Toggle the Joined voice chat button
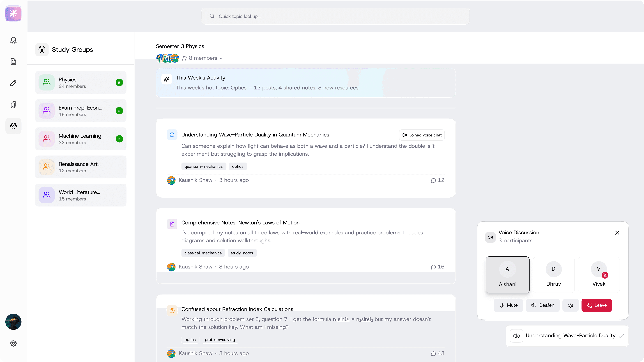 pyautogui.click(x=422, y=135)
